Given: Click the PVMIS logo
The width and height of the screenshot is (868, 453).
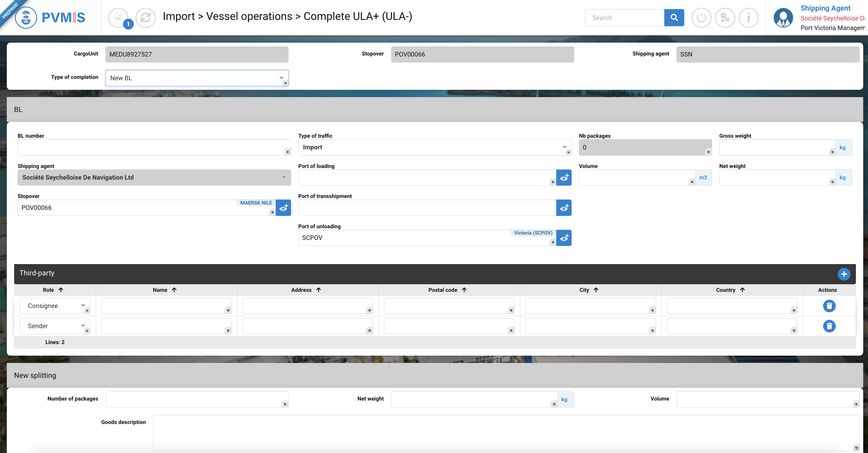Looking at the screenshot, I should pyautogui.click(x=51, y=18).
